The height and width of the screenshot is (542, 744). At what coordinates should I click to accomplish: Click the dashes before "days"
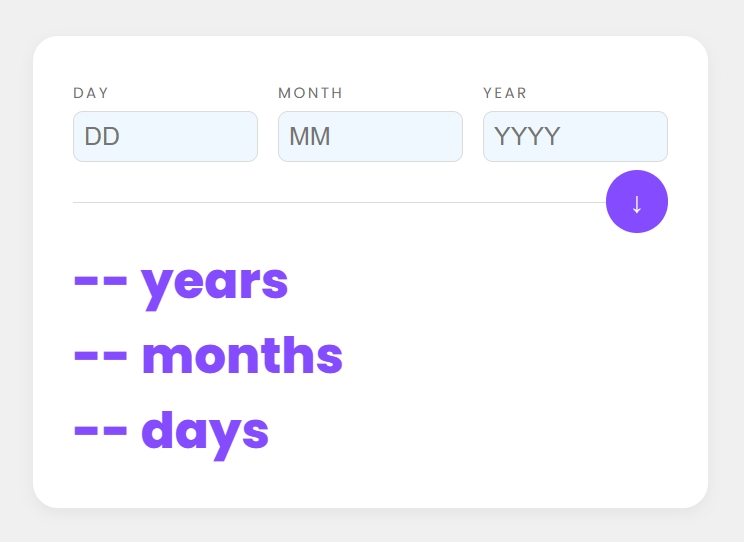(100, 432)
